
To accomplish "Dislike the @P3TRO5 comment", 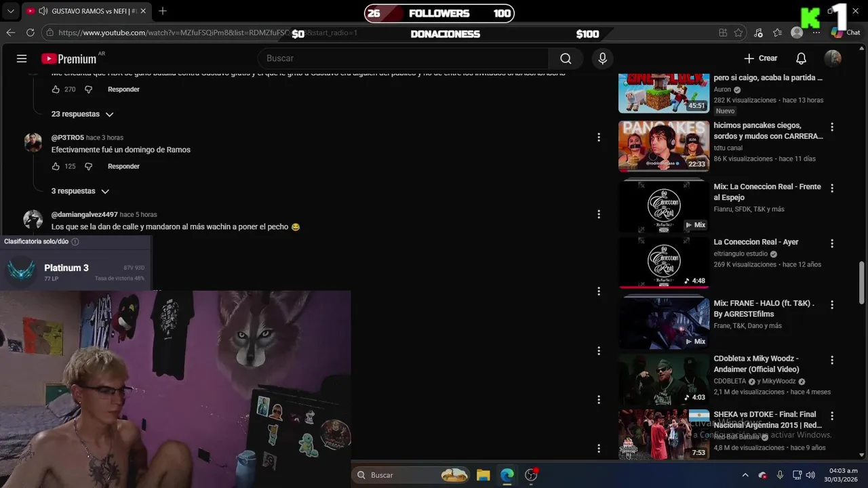I will tap(88, 166).
